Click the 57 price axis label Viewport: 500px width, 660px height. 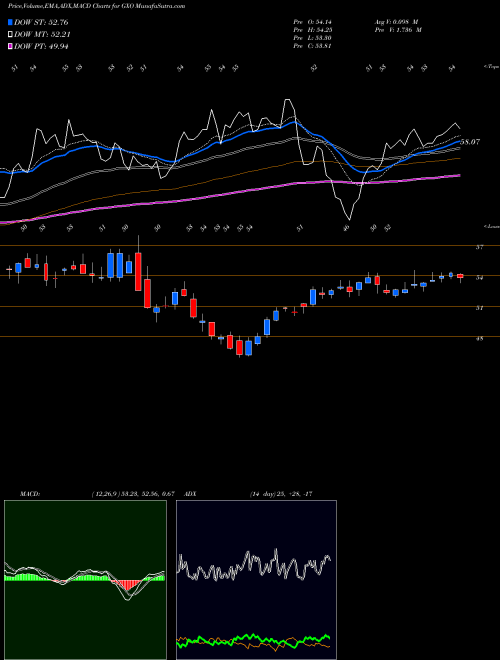coord(479,248)
